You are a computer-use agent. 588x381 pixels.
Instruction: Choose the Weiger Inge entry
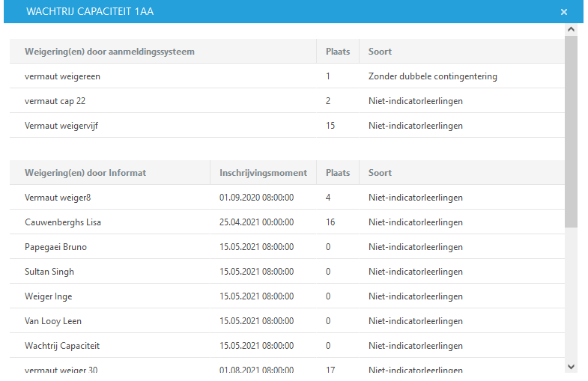click(49, 296)
